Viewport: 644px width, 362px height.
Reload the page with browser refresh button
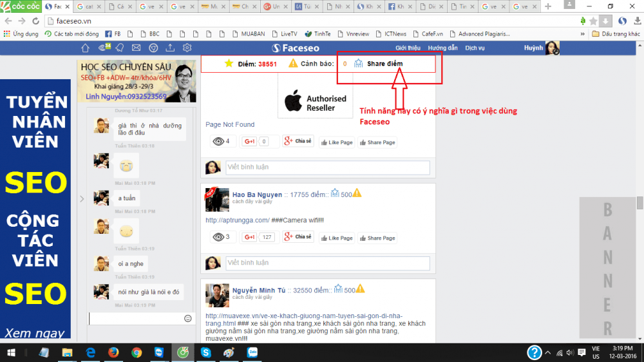pos(35,21)
